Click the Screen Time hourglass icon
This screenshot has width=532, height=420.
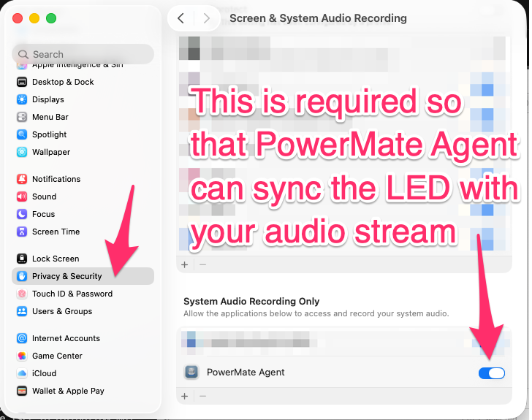tap(22, 232)
